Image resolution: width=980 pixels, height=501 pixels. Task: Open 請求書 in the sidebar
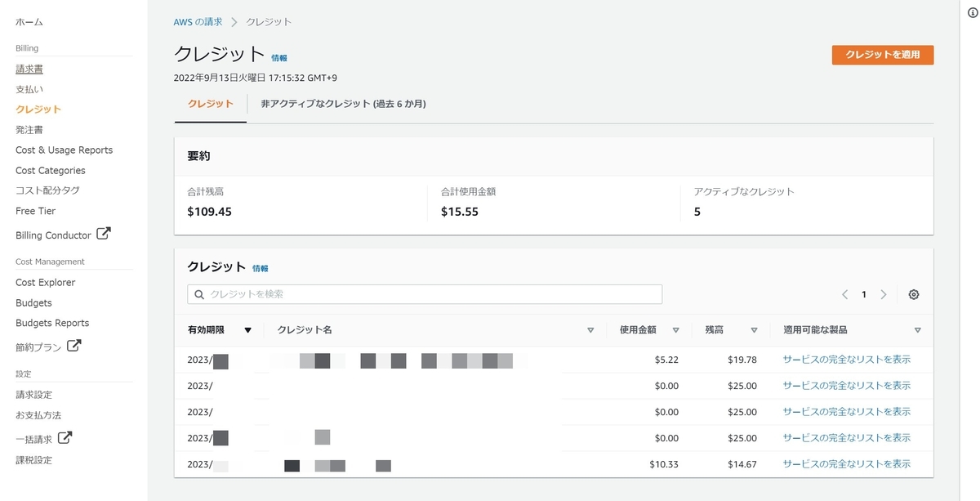(29, 69)
